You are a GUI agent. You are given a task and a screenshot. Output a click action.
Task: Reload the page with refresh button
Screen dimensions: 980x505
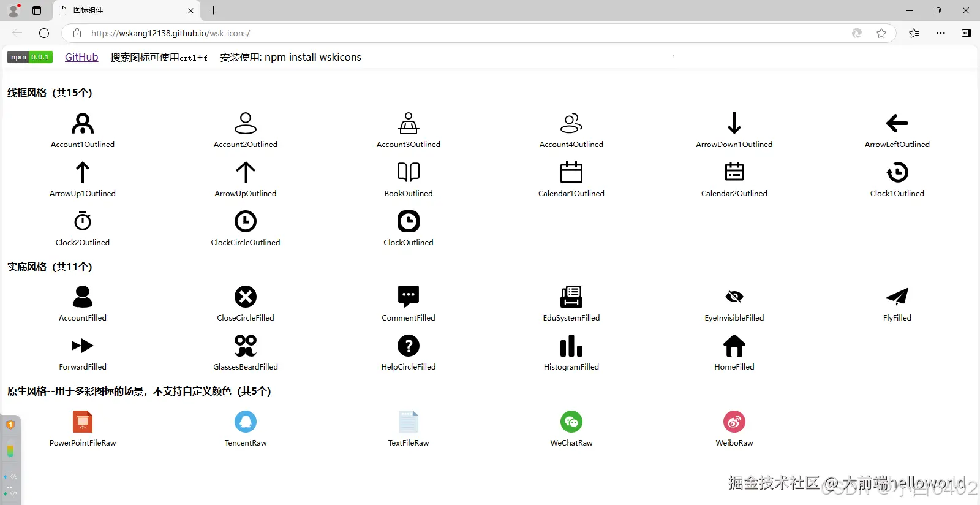tap(44, 33)
